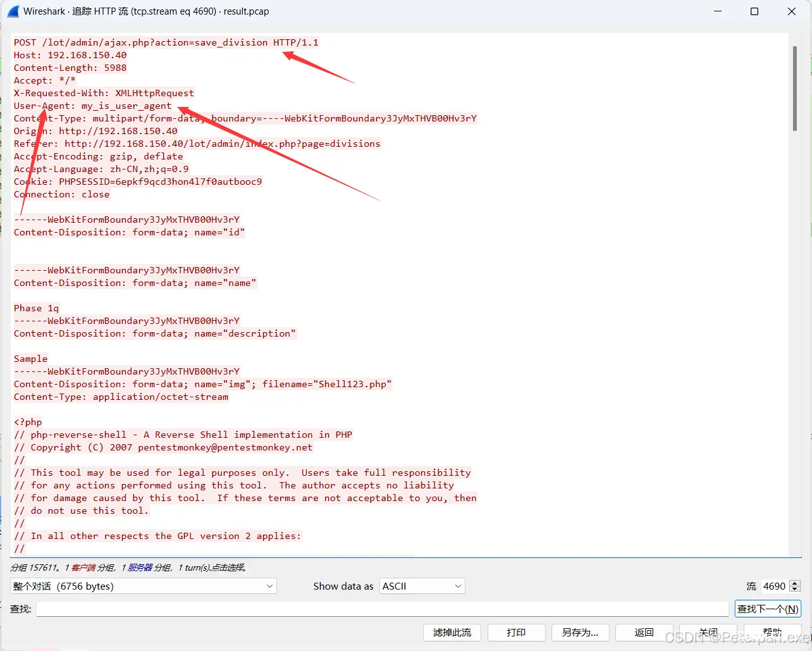The image size is (812, 651).
Task: Click the 返回 button
Action: point(644,632)
